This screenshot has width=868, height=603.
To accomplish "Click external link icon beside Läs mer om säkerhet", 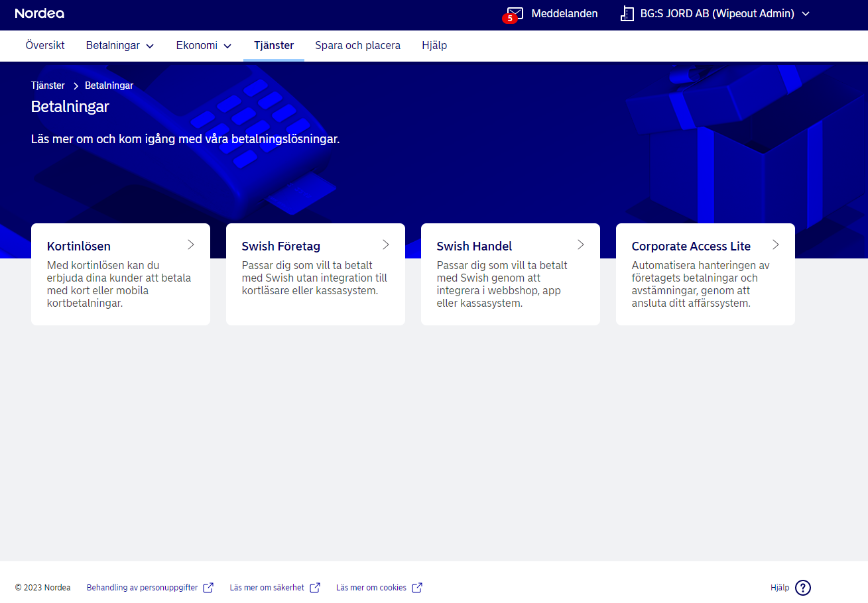I will [315, 588].
